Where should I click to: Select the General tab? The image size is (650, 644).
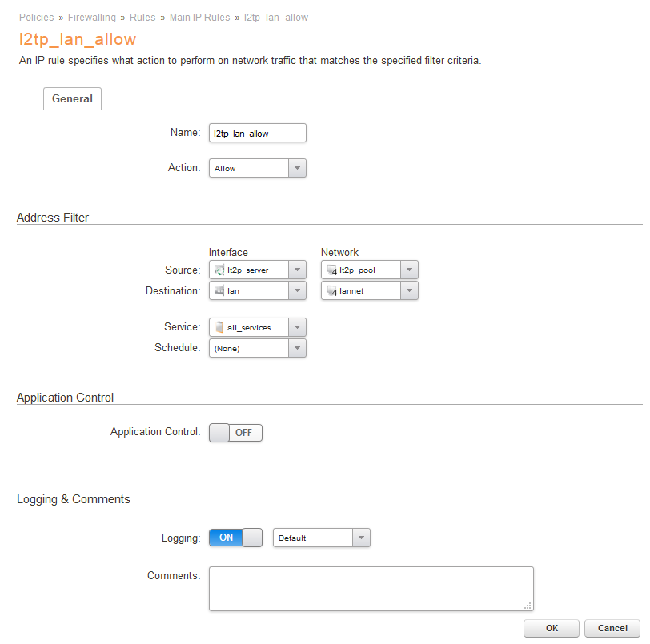point(72,98)
